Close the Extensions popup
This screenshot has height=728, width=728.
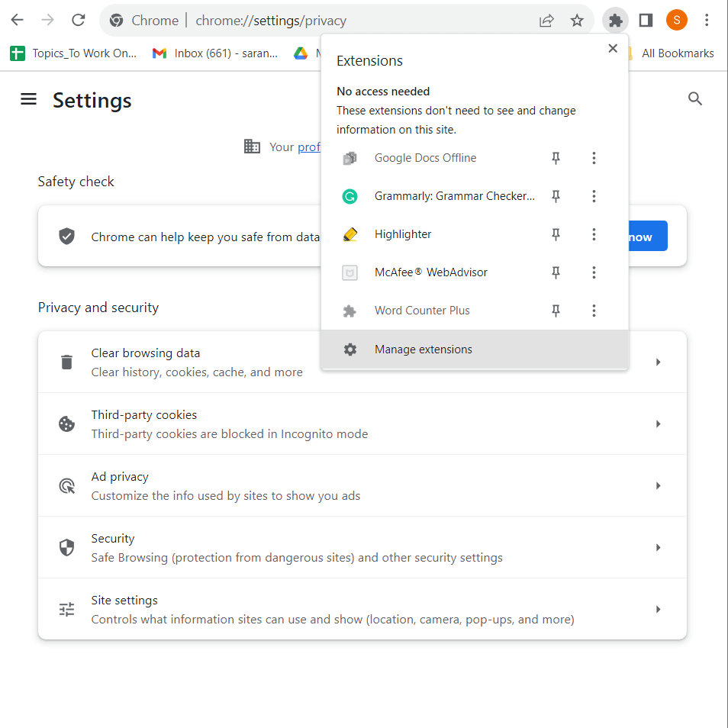tap(612, 49)
